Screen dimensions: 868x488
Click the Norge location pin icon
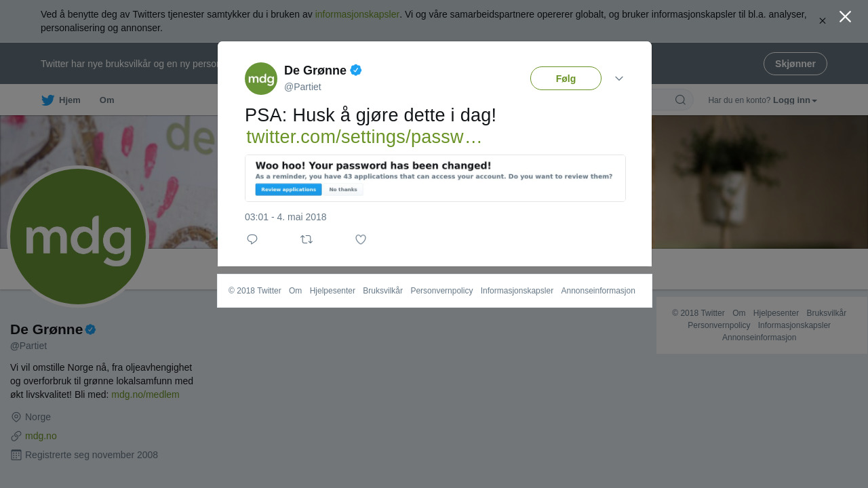tap(16, 417)
